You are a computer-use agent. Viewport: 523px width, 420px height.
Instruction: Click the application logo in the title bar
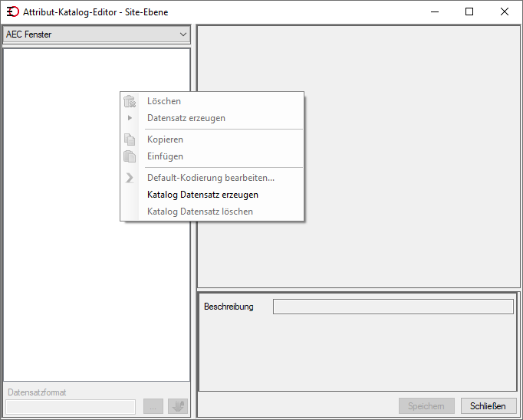click(x=13, y=12)
